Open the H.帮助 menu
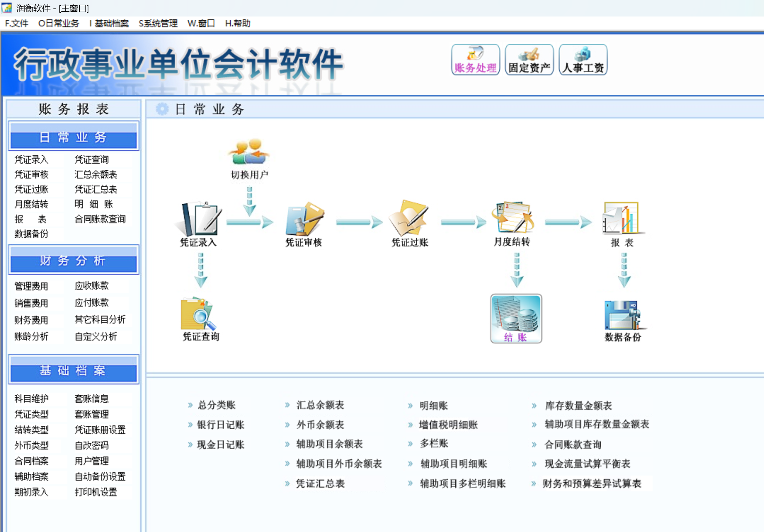The width and height of the screenshot is (764, 532). click(x=237, y=24)
